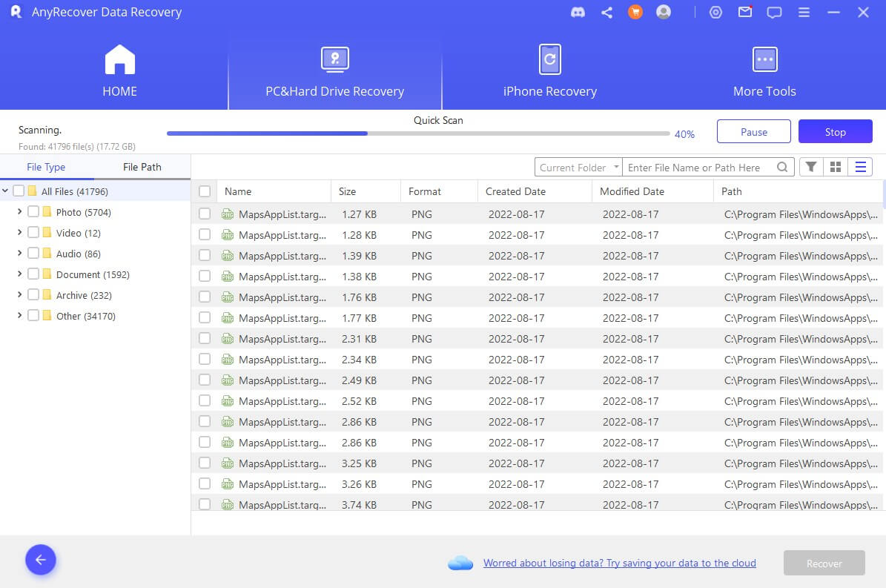Expand the Photo category in the sidebar
This screenshot has height=588, width=886.
pyautogui.click(x=19, y=211)
